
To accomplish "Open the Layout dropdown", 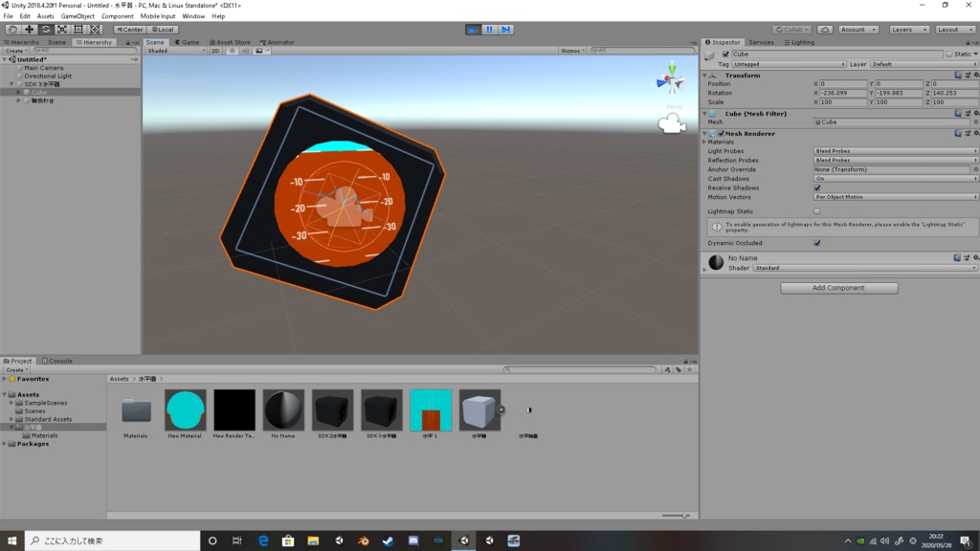I will tap(954, 30).
